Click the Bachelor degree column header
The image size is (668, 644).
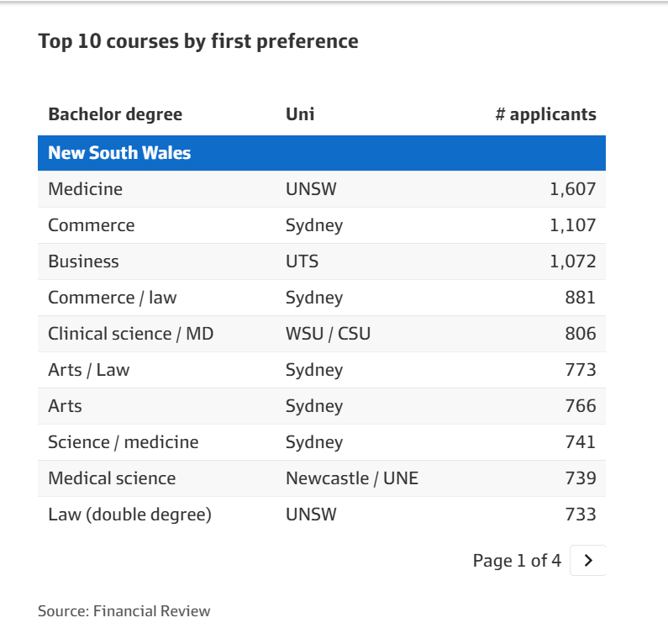click(115, 114)
